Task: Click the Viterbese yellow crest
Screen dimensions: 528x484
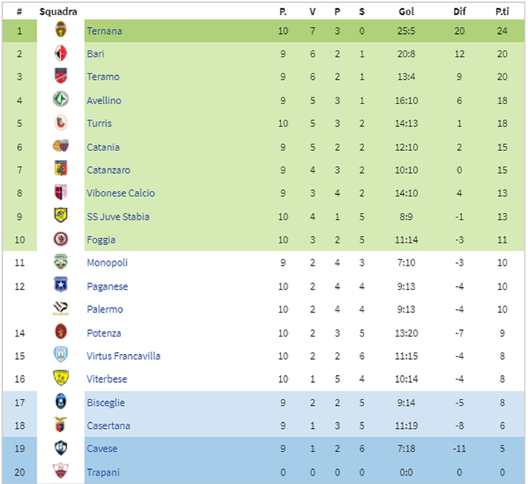Action: [x=61, y=378]
